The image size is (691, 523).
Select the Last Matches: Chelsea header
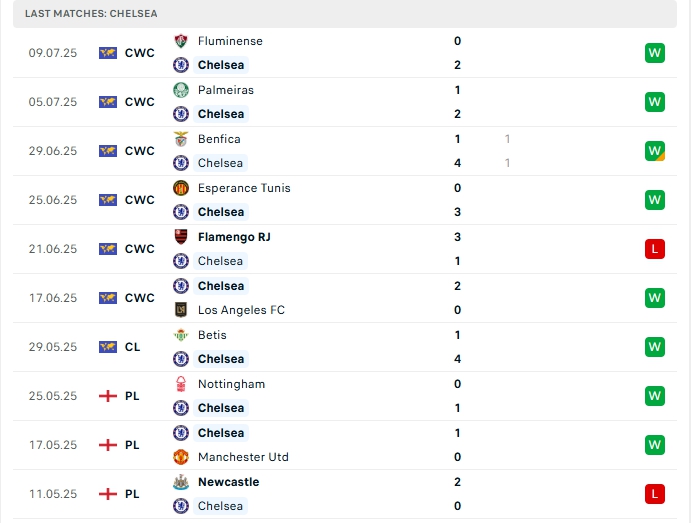[91, 13]
